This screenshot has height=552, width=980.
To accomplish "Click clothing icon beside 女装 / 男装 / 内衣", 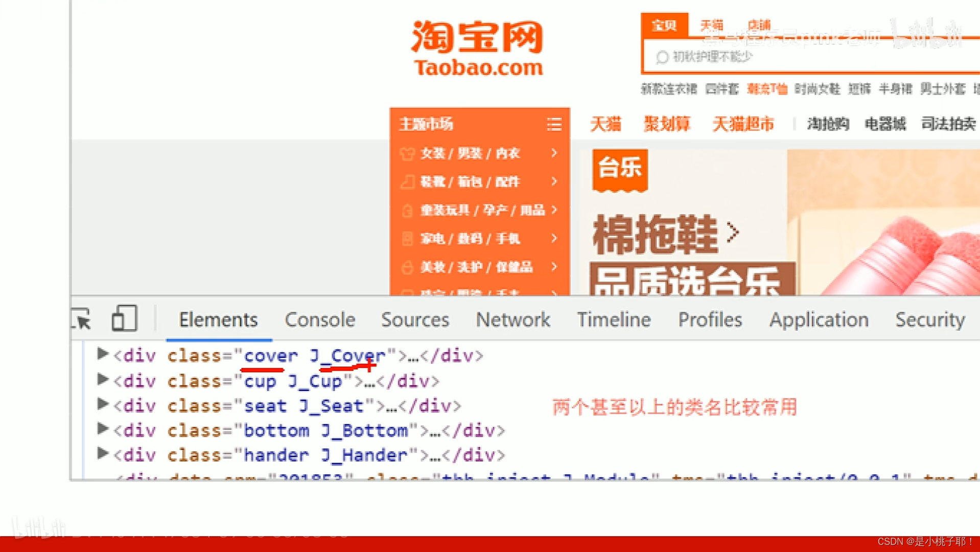I will 407,153.
